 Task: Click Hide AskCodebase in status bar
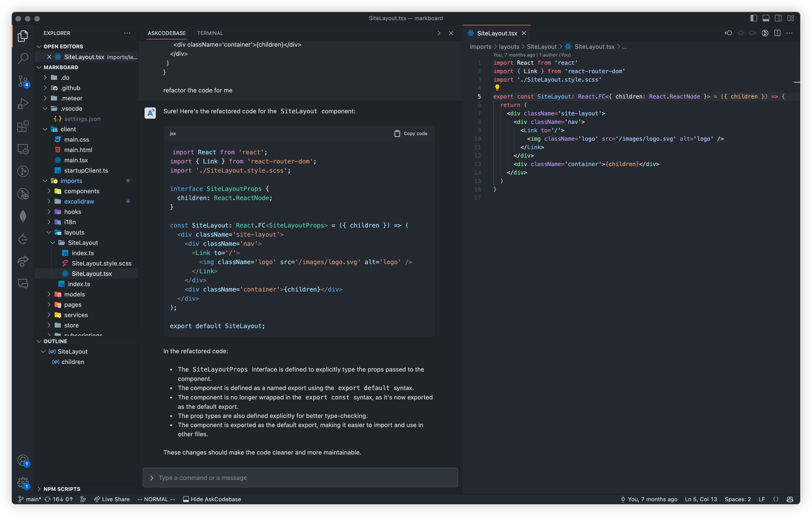pos(212,499)
